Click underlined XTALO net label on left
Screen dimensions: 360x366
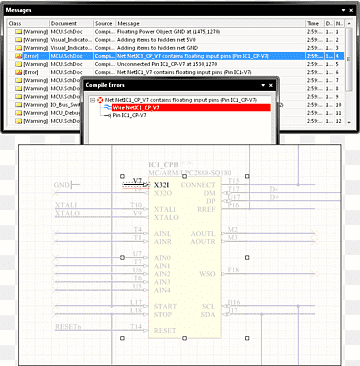point(67,213)
